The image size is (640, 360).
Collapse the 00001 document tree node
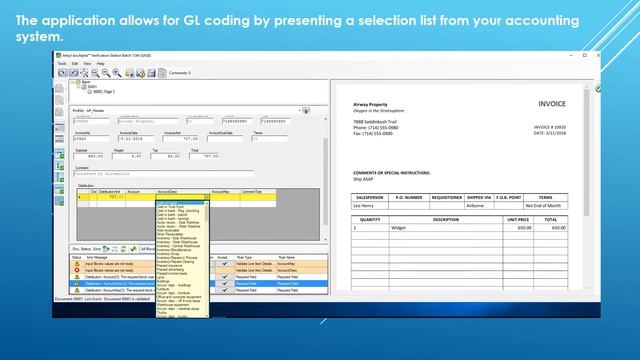pyautogui.click(x=79, y=87)
